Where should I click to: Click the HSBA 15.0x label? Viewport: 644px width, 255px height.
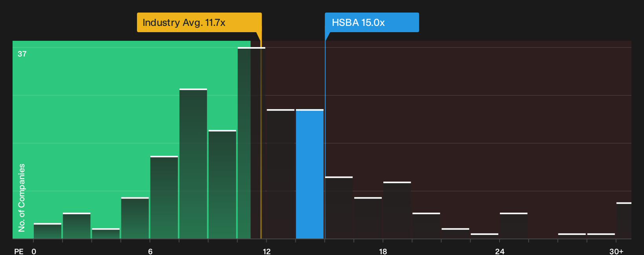(x=372, y=22)
